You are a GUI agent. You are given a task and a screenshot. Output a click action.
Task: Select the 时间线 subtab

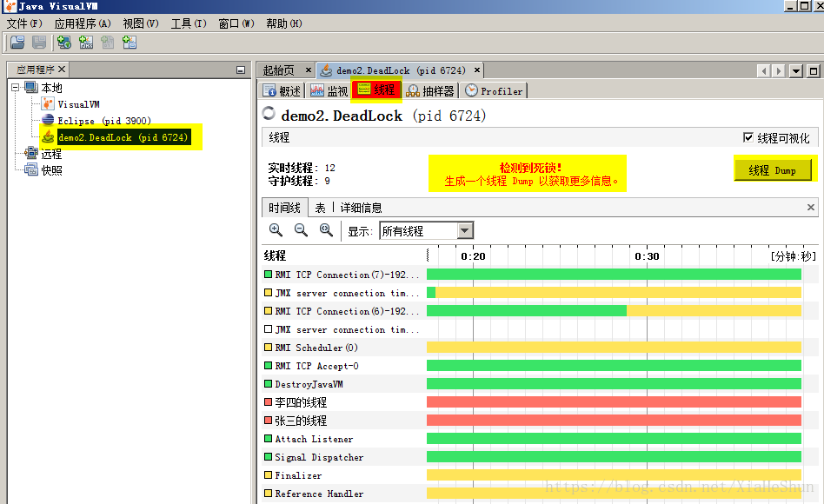tap(284, 208)
